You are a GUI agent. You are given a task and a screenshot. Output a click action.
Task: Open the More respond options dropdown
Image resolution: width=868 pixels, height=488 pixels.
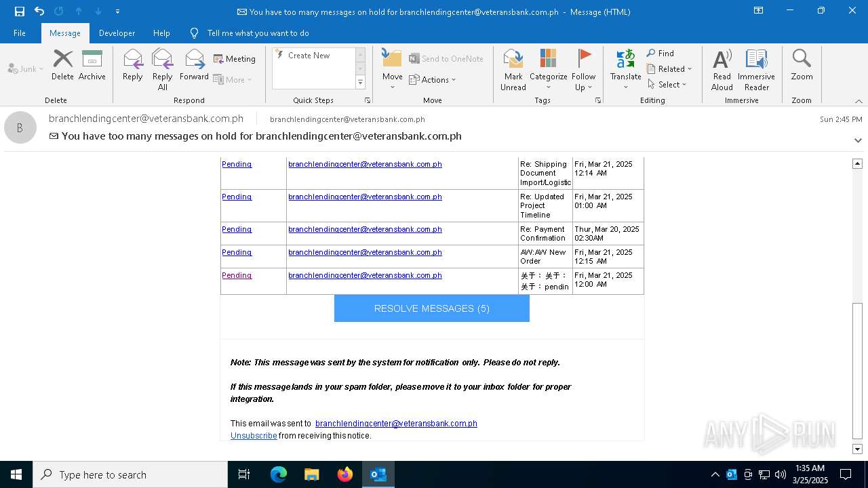point(233,79)
